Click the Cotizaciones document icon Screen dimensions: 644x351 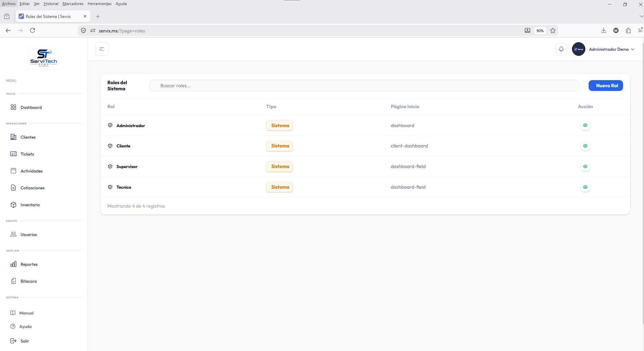click(14, 188)
